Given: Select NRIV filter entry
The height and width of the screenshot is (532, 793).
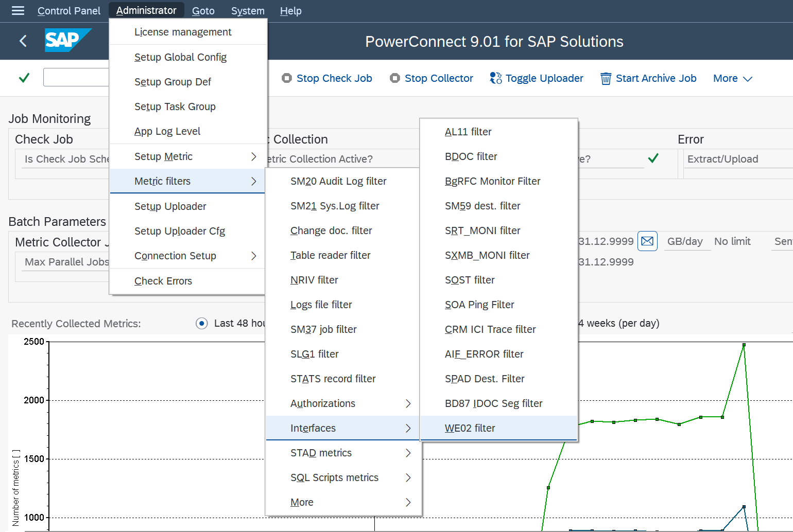Looking at the screenshot, I should click(x=343, y=280).
